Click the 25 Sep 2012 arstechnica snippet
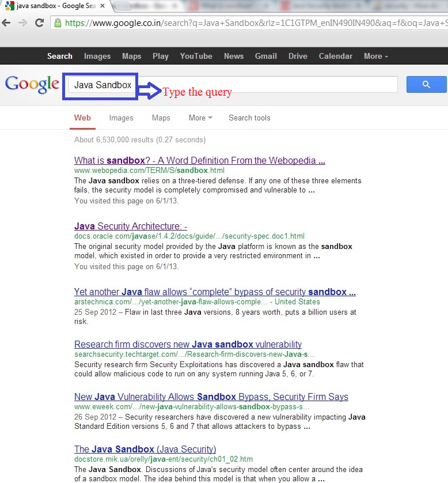448x483 pixels. coord(215,316)
